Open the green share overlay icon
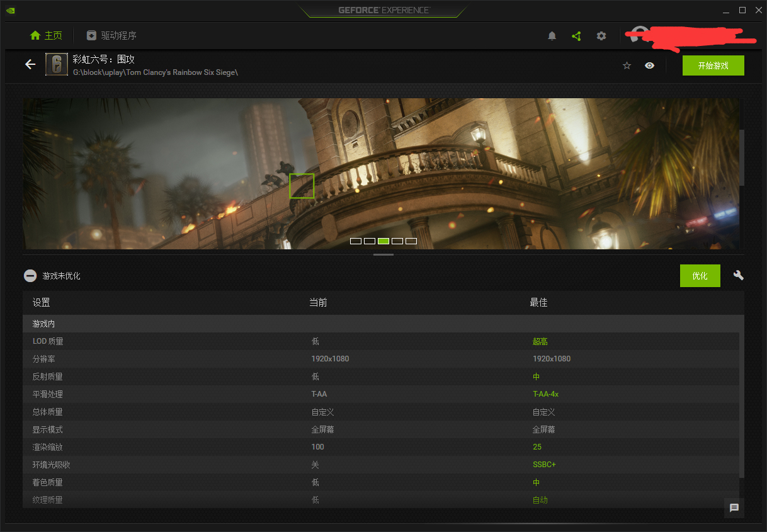This screenshot has height=532, width=767. tap(576, 36)
